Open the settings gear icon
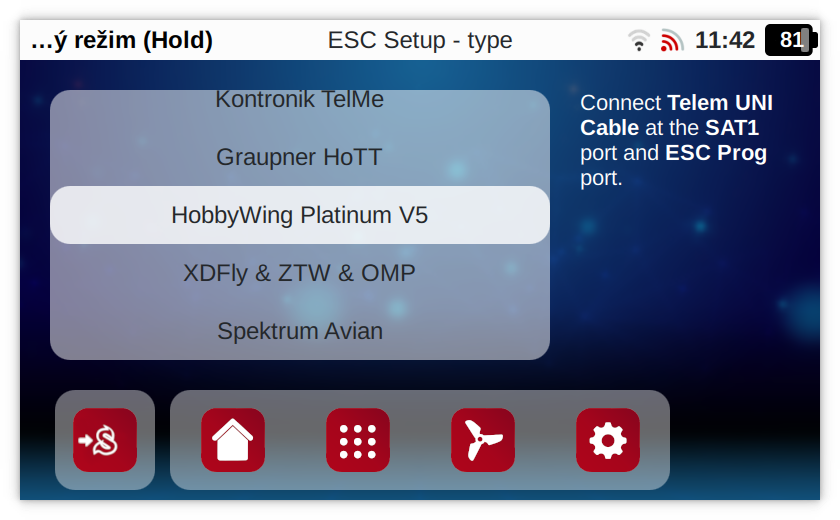This screenshot has width=840, height=520. pos(608,440)
